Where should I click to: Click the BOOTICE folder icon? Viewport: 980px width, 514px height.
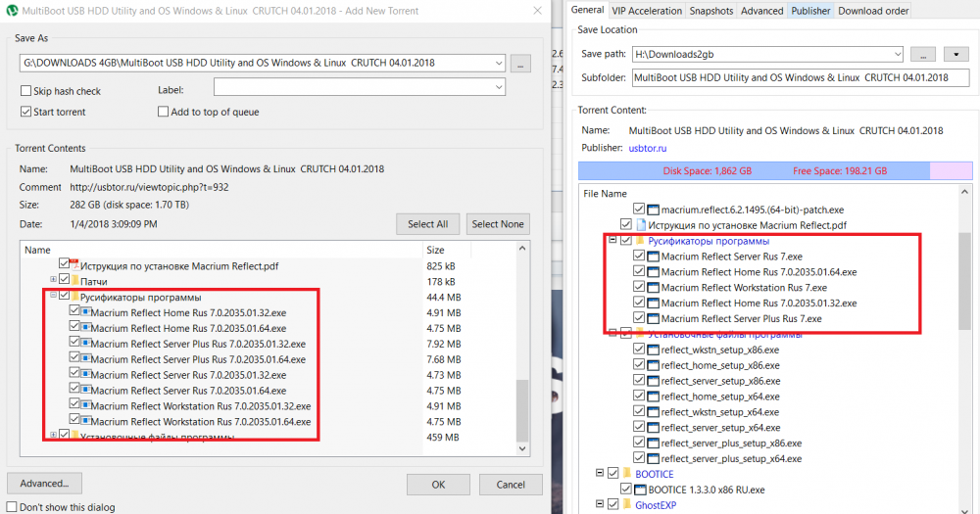coord(627,474)
